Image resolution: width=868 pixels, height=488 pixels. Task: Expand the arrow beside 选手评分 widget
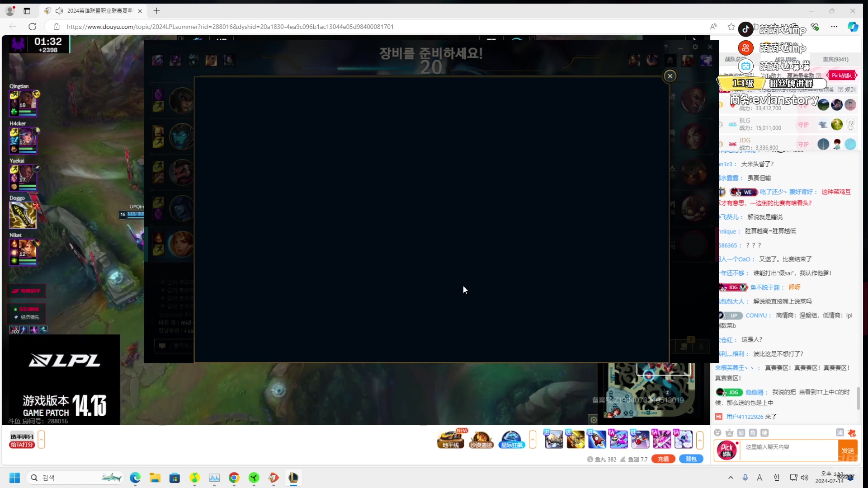[42, 439]
